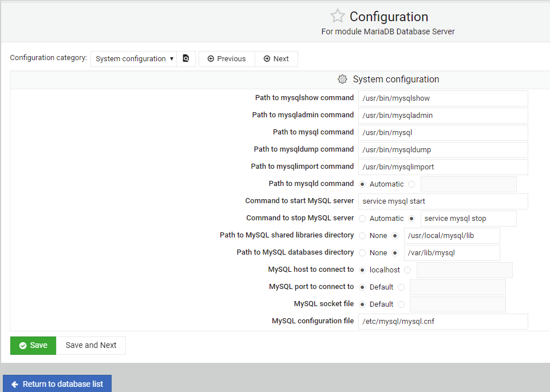Image resolution: width=550 pixels, height=392 pixels.
Task: Choose None for MySQL databases directory
Action: (362, 253)
